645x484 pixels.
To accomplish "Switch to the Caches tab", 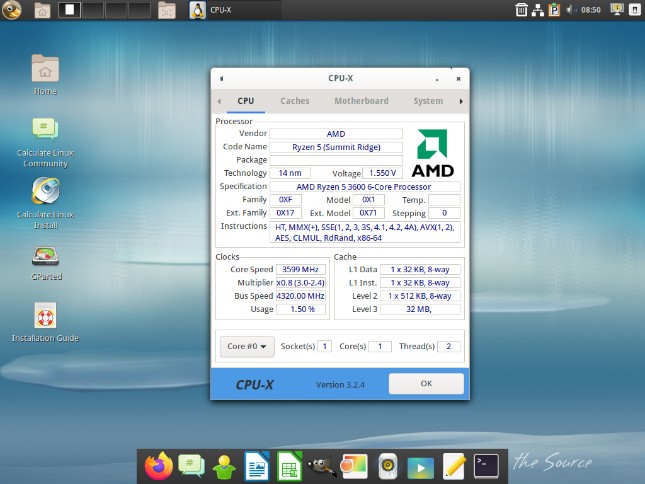I will pyautogui.click(x=295, y=101).
